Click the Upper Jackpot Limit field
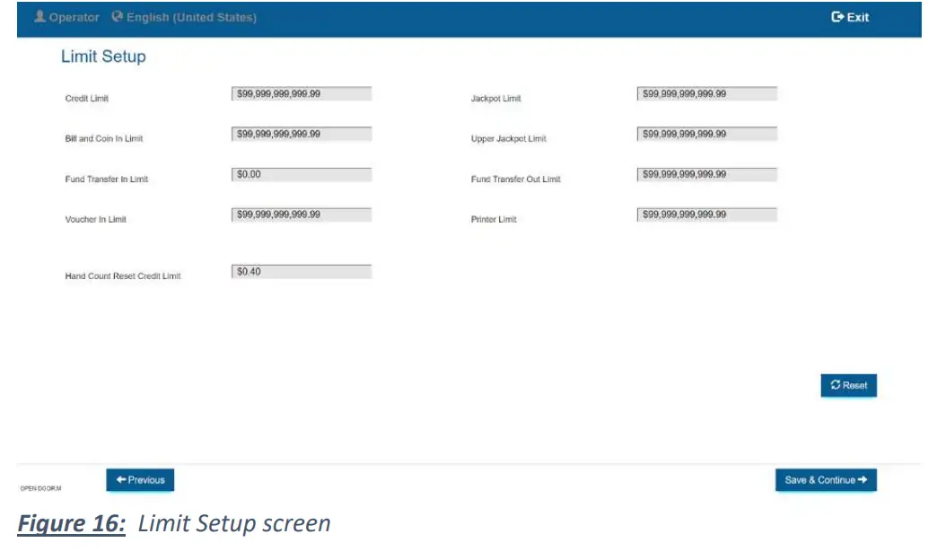The image size is (928, 560). pos(707,135)
